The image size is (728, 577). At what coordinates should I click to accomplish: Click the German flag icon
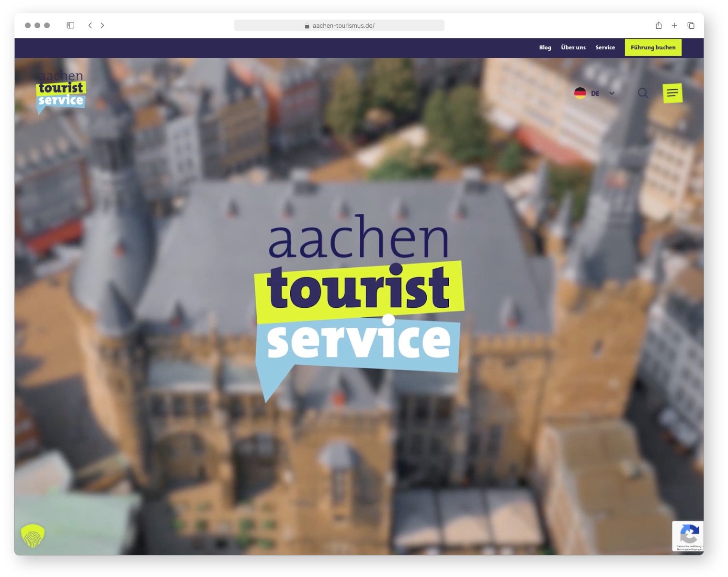(x=580, y=93)
